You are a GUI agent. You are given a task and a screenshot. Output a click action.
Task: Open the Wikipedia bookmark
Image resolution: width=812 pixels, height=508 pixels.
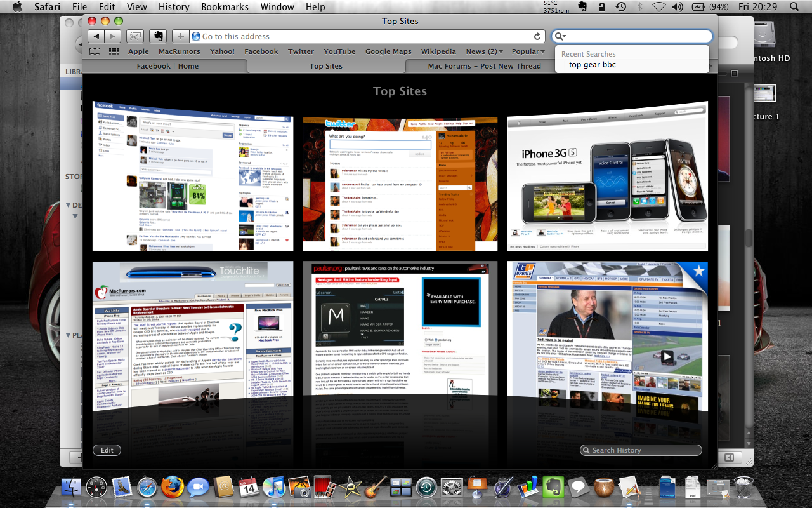pyautogui.click(x=438, y=51)
